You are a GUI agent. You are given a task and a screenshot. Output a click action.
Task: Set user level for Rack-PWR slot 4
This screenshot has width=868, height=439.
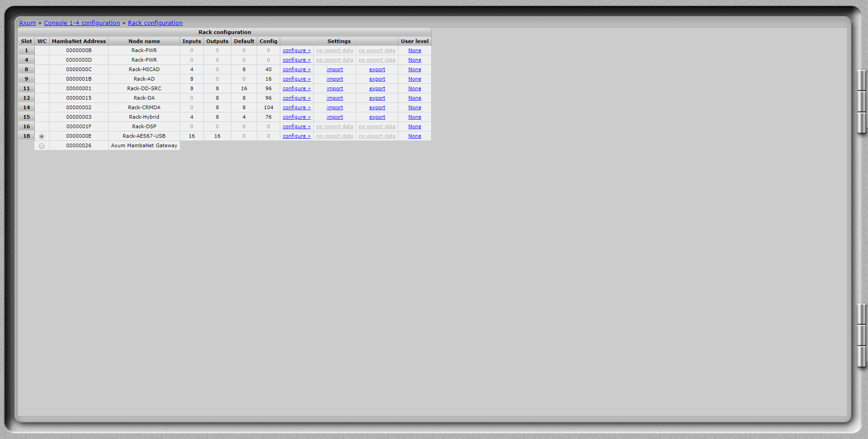(414, 60)
